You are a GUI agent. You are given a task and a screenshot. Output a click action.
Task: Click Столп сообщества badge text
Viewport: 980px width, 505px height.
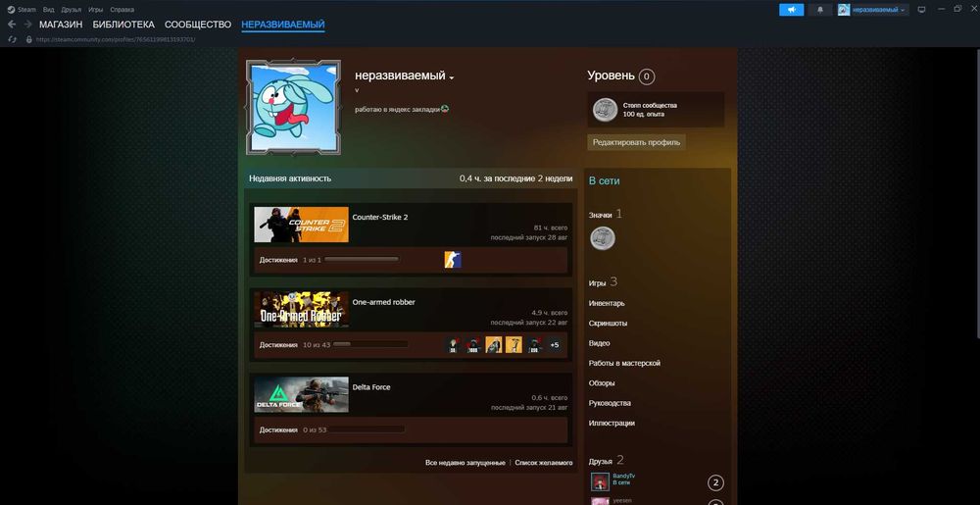pyautogui.click(x=650, y=105)
